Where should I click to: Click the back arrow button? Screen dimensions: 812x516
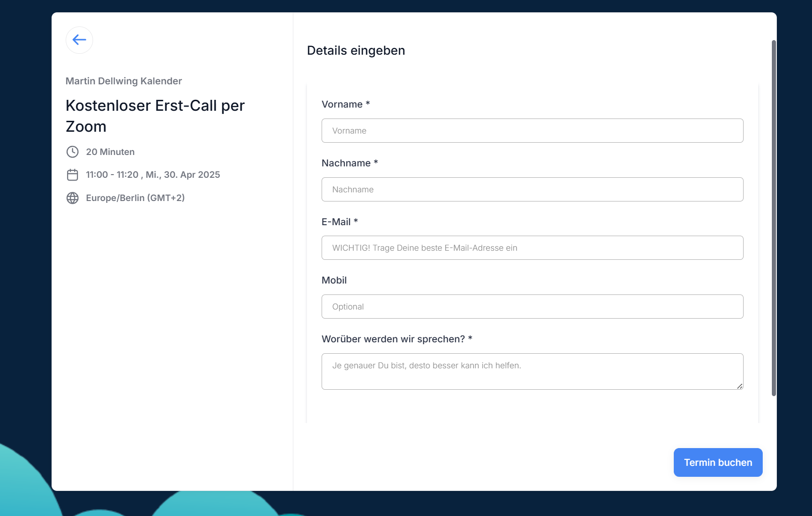pyautogui.click(x=79, y=40)
